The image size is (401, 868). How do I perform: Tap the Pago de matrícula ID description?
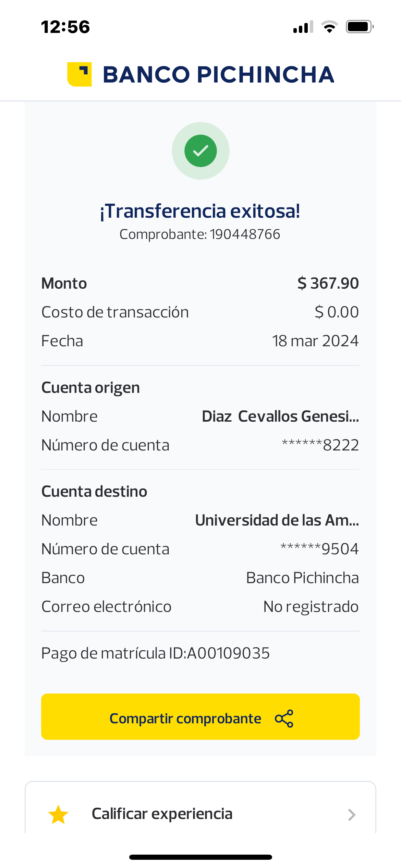[155, 653]
